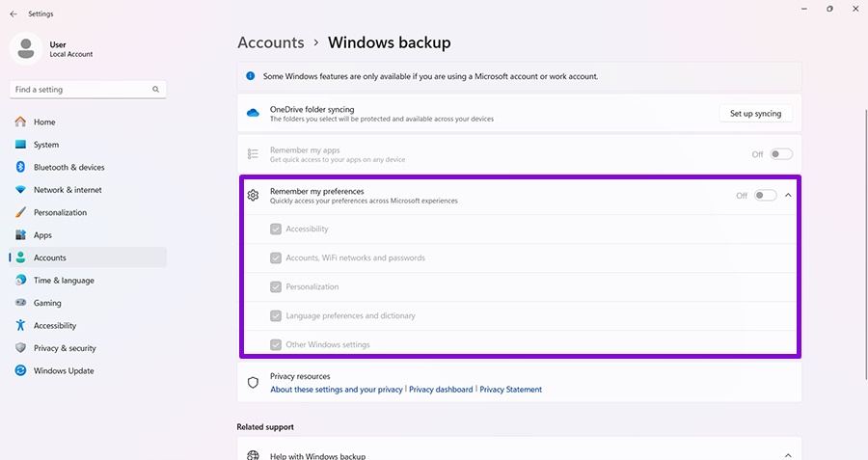Click the Accessibility figure icon
The height and width of the screenshot is (460, 868).
[x=20, y=326]
